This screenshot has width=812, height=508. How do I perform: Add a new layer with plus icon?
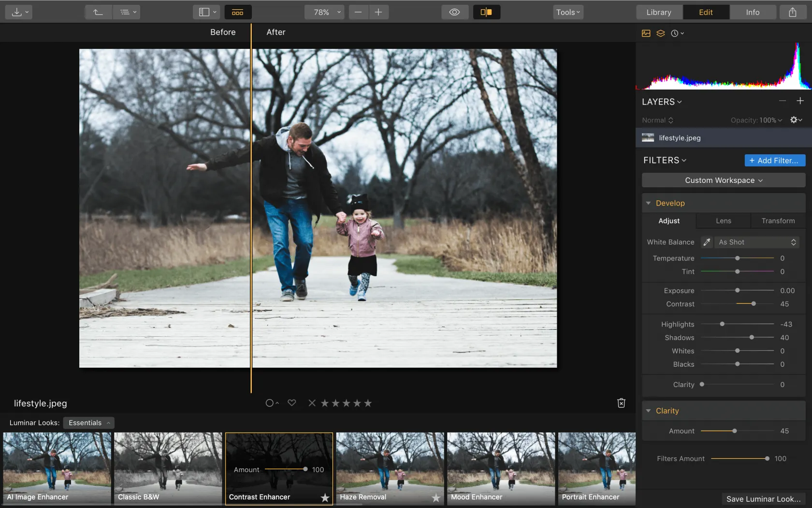800,101
